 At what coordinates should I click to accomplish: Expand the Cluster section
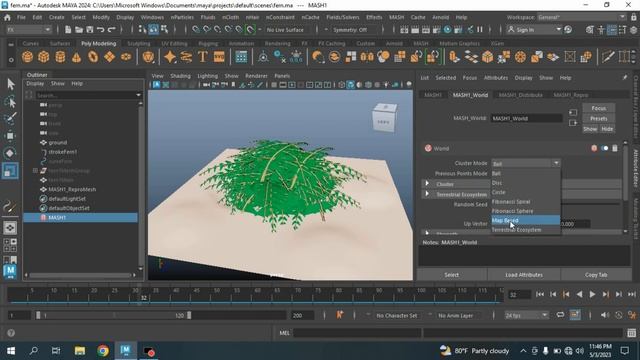tap(427, 184)
